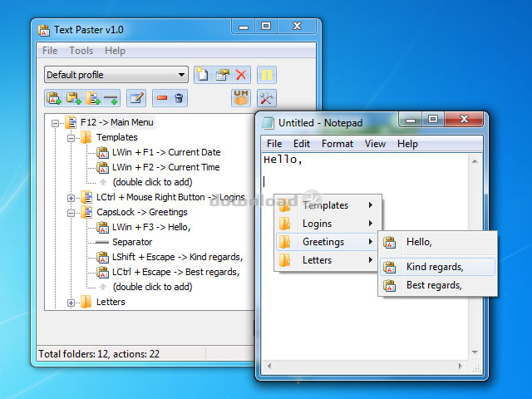This screenshot has width=532, height=399.
Task: Click the new profile icon
Action: coord(203,75)
